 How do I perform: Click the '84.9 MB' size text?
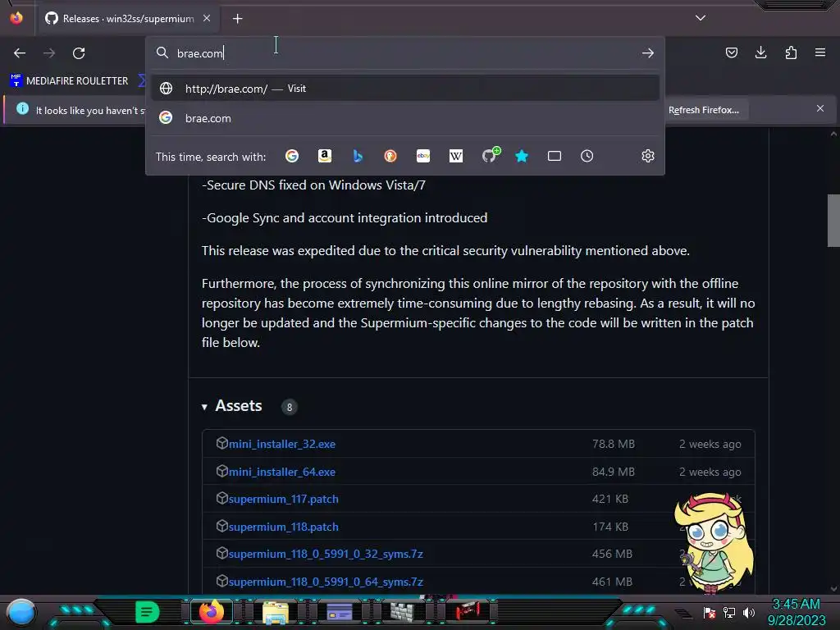pos(614,472)
